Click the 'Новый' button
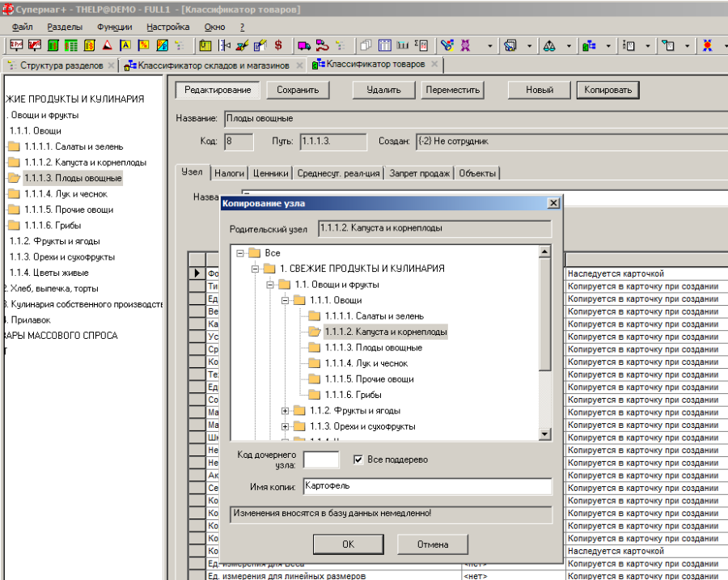The height and width of the screenshot is (580, 728). coord(539,90)
